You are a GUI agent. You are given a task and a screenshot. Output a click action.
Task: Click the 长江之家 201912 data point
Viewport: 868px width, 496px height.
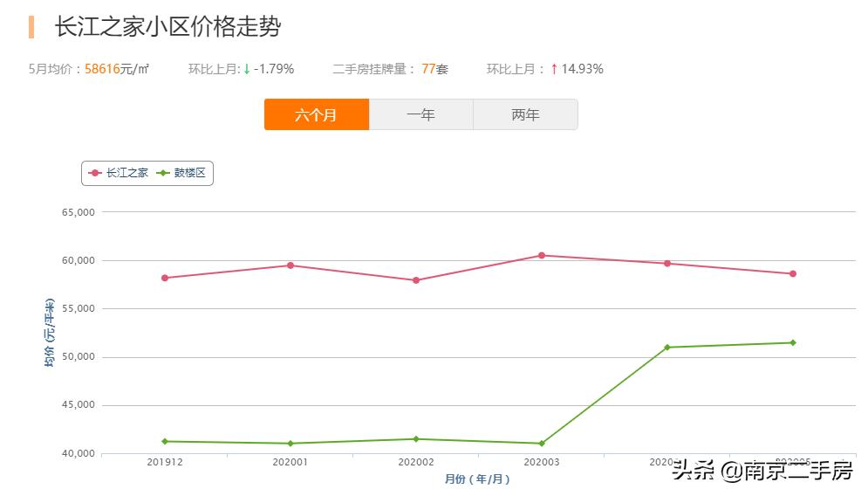tap(165, 279)
